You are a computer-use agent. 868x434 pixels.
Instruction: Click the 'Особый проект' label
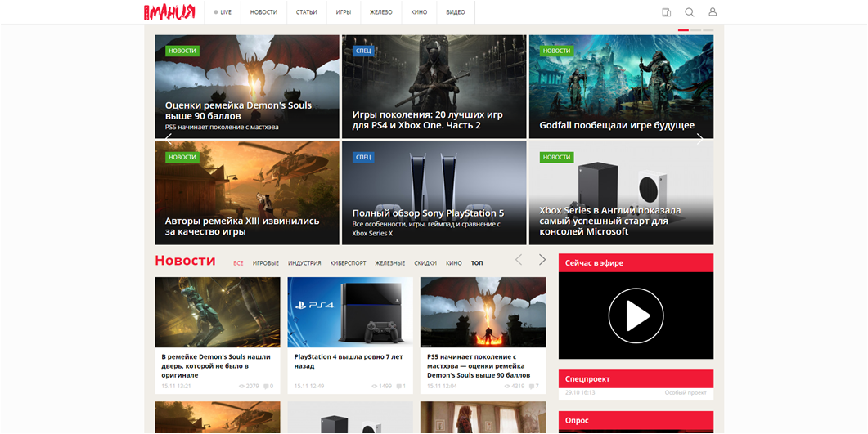click(x=686, y=393)
